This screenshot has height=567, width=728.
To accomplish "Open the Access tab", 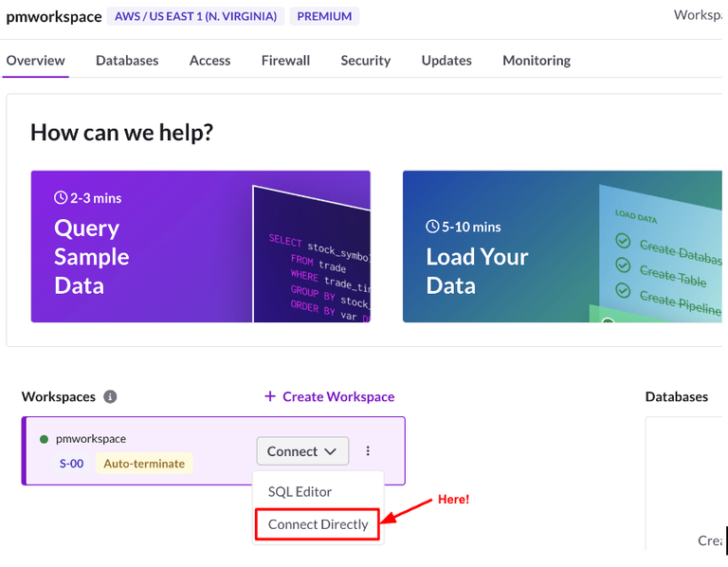I will 209,61.
